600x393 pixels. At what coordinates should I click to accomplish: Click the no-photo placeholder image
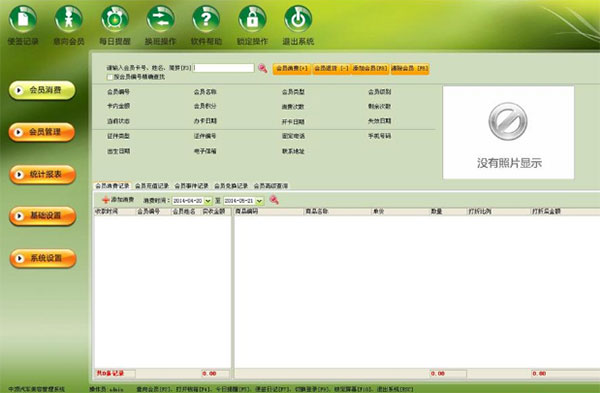coord(508,132)
